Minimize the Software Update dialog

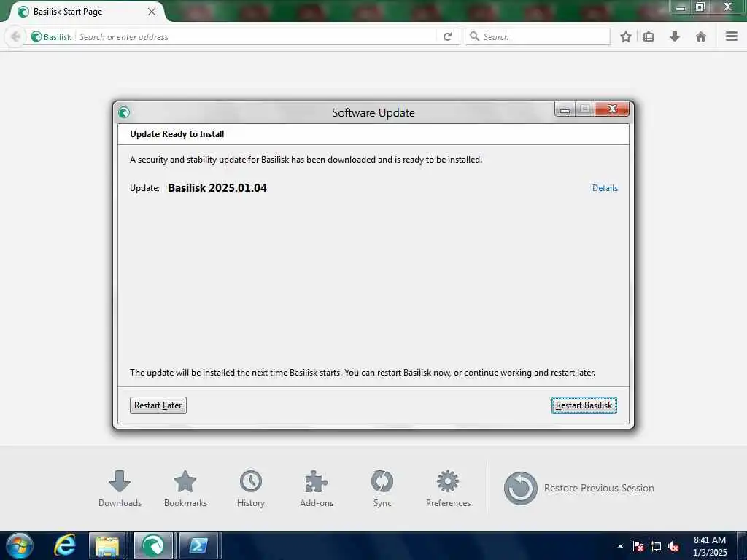[565, 109]
